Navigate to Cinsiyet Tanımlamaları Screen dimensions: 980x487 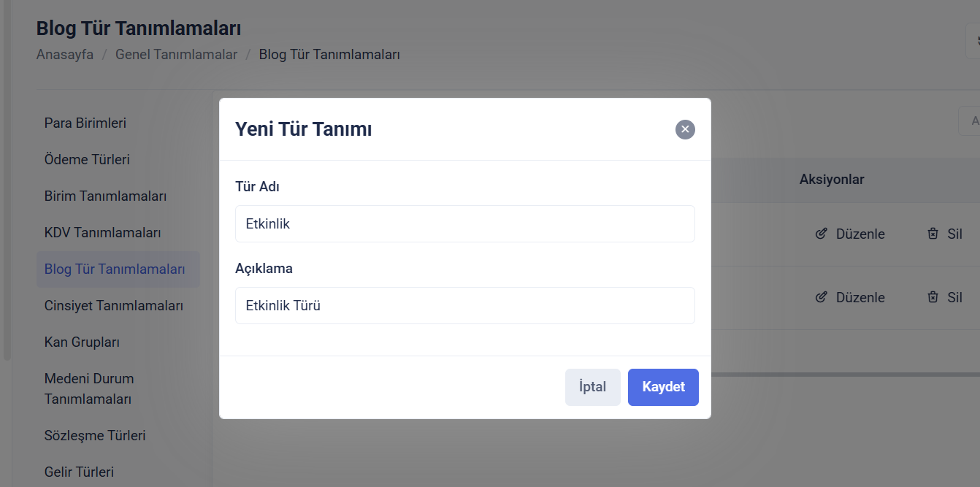point(113,305)
